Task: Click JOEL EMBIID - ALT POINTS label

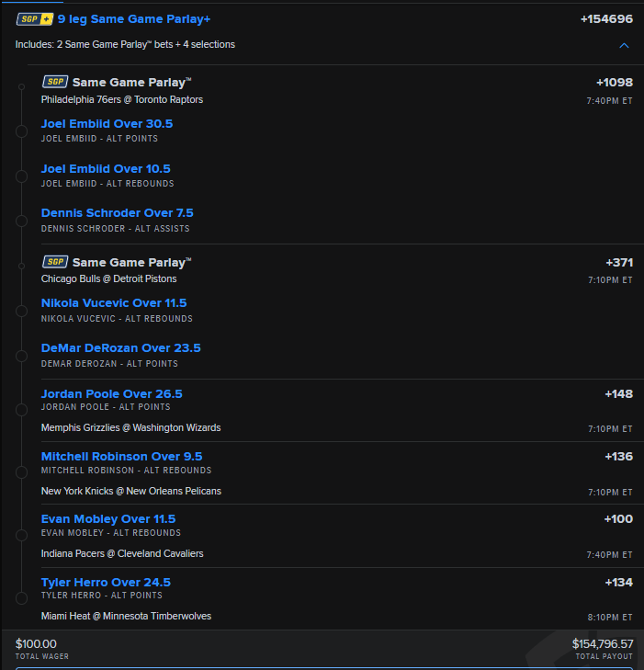Action: (99, 139)
